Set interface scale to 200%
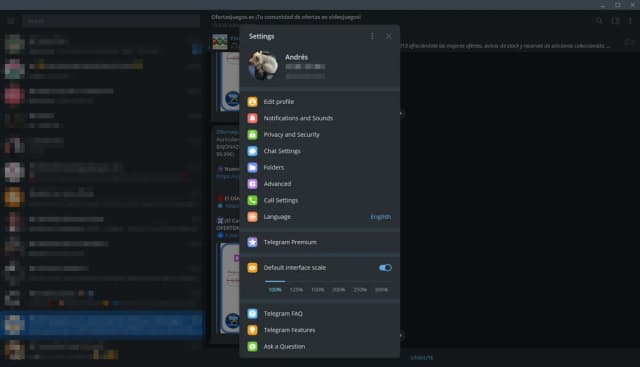Screen dimensions: 640x367 (x=339, y=290)
